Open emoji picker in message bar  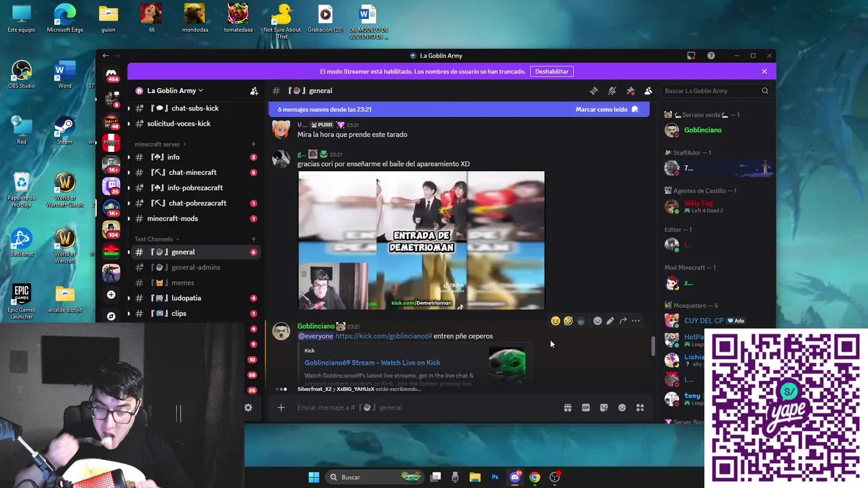click(622, 407)
